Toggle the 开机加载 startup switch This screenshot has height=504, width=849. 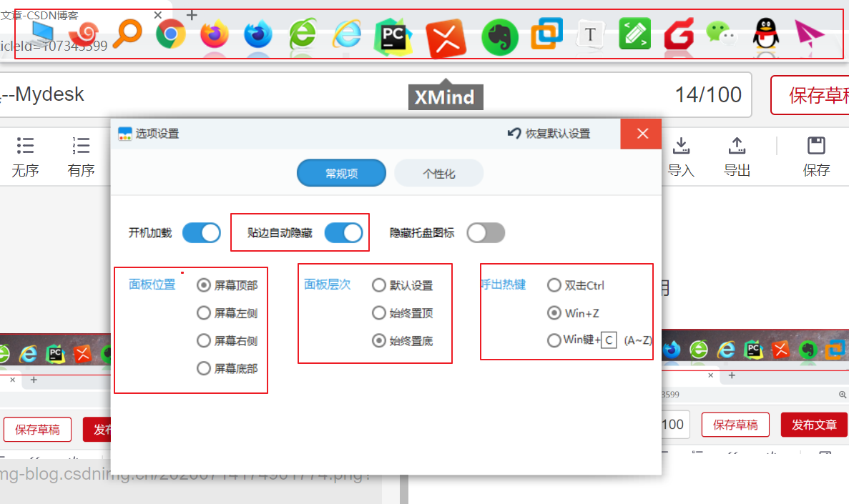[x=202, y=233]
